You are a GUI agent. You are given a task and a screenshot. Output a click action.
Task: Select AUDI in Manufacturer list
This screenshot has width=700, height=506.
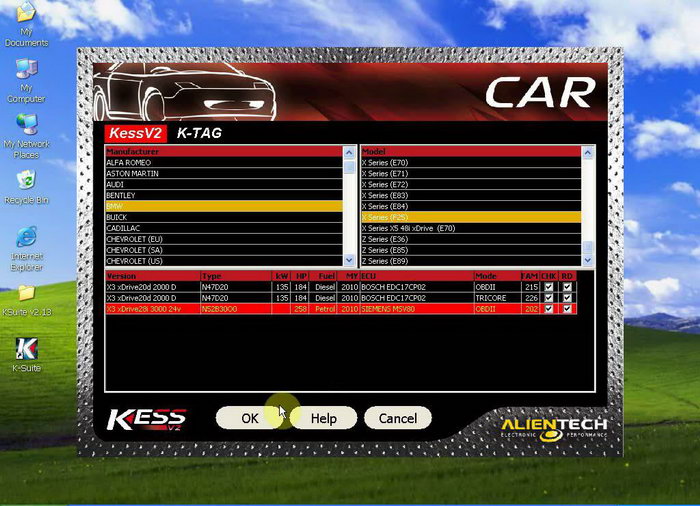click(224, 184)
